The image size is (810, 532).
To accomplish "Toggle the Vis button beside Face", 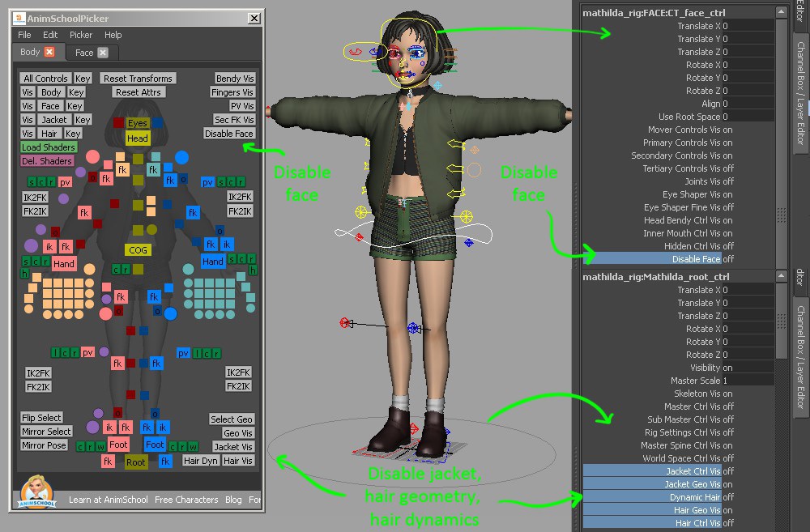I will (x=28, y=106).
